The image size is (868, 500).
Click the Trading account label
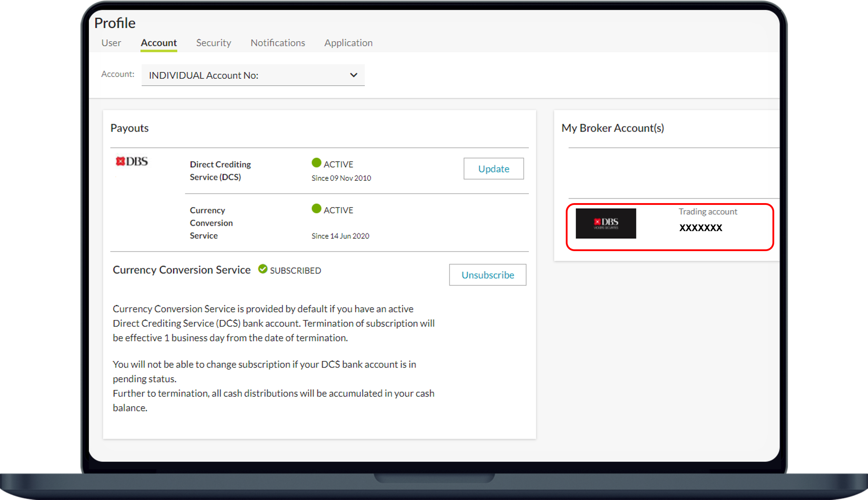coord(708,212)
